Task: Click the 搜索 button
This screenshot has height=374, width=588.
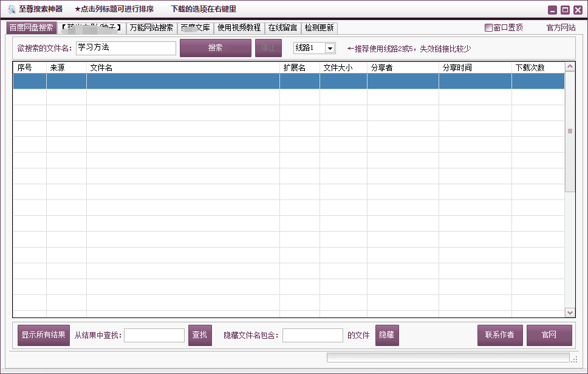Action: coord(216,48)
